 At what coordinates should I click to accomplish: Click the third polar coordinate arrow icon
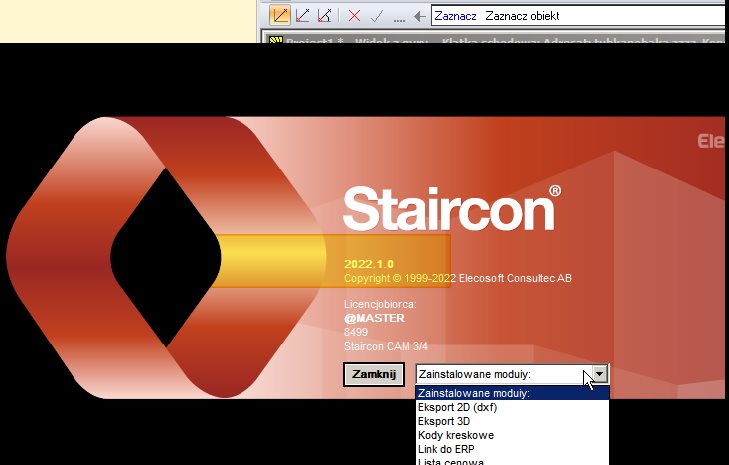click(x=325, y=15)
